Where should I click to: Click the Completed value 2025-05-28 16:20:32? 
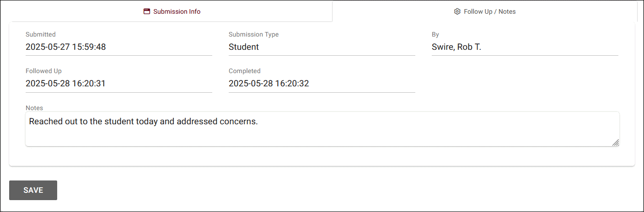pos(269,83)
